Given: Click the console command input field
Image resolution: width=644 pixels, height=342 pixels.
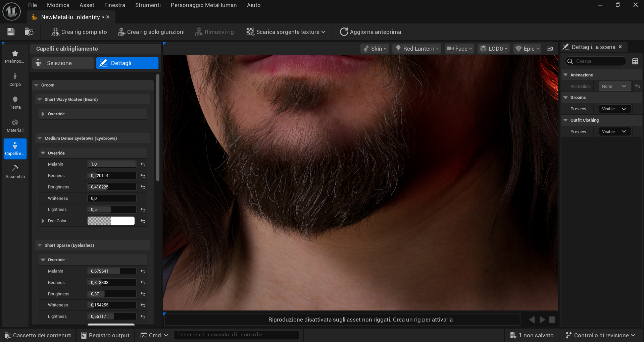Looking at the screenshot, I should click(x=236, y=335).
